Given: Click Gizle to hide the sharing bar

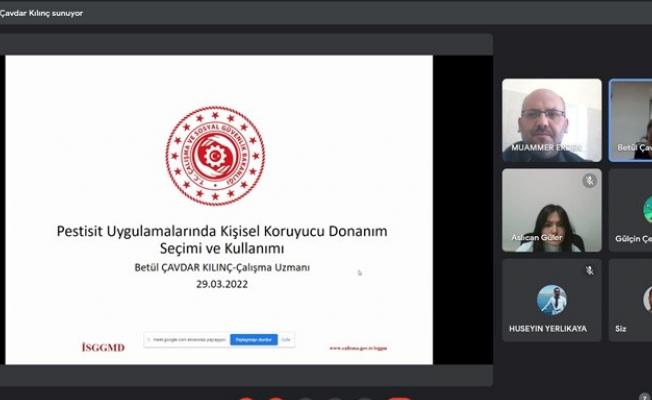Looking at the screenshot, I should [x=287, y=340].
